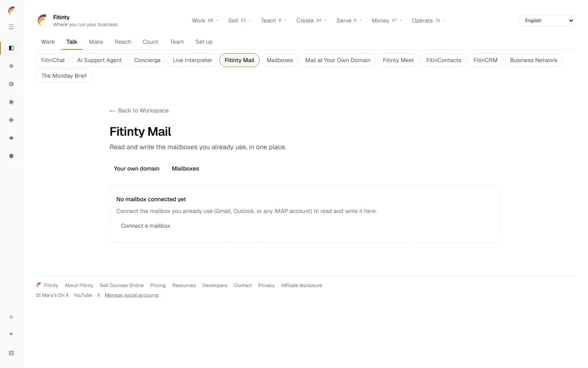Screen dimensions: 588x368
Task: Switch to the Count tab
Action: 150,42
